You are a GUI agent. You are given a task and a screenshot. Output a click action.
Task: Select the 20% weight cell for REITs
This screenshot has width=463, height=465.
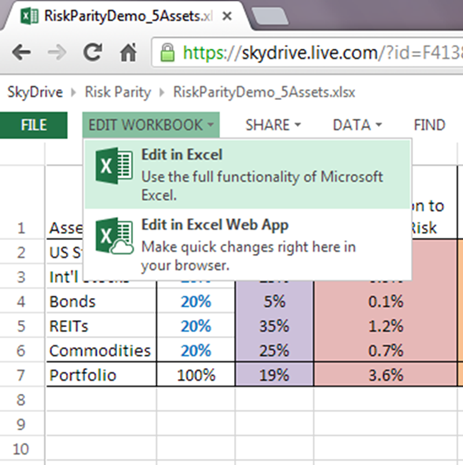click(196, 326)
